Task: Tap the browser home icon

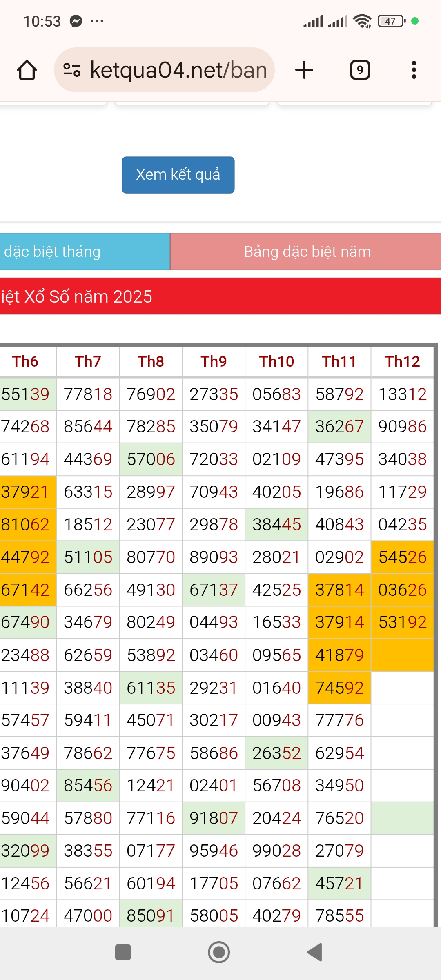Action: 27,70
